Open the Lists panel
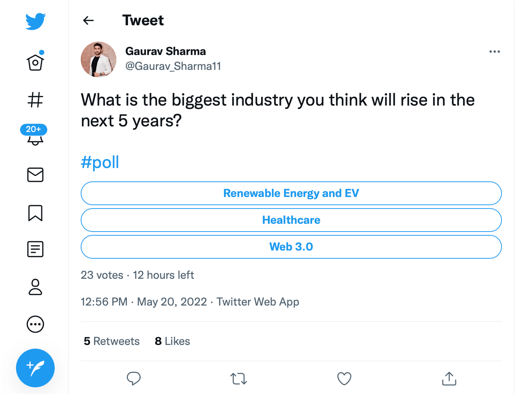This screenshot has width=532, height=394. [35, 249]
